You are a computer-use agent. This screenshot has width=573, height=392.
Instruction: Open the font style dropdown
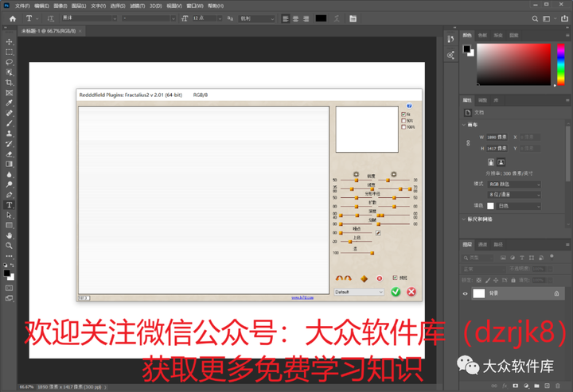(x=148, y=18)
